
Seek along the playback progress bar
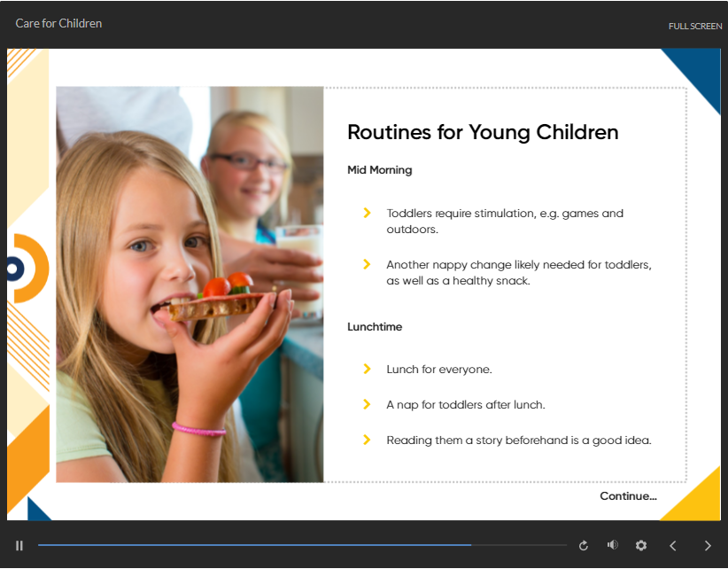[302, 545]
